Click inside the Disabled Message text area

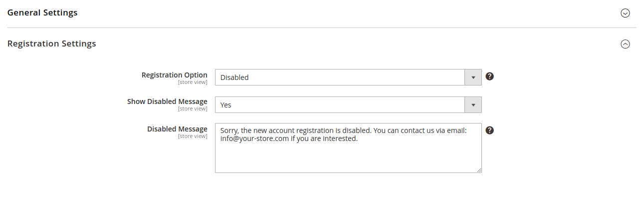[x=348, y=157]
